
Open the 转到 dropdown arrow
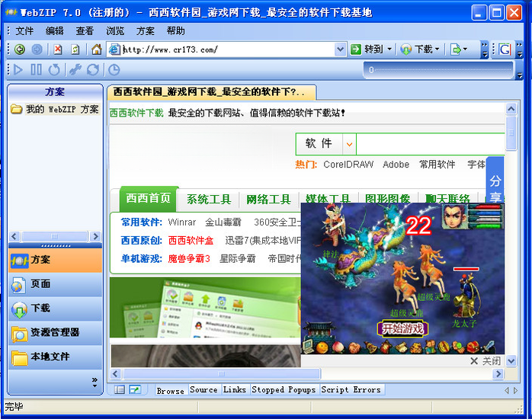pos(389,50)
